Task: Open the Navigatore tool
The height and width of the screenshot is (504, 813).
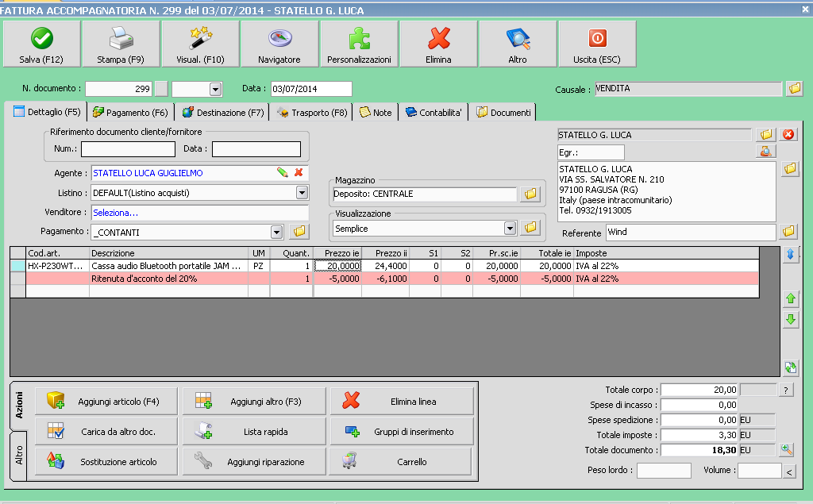Action: pyautogui.click(x=279, y=44)
